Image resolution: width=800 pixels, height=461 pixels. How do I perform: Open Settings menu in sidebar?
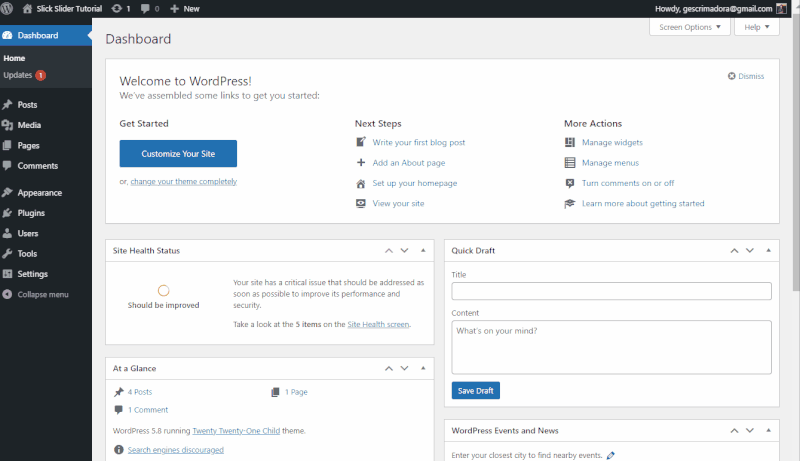32,274
